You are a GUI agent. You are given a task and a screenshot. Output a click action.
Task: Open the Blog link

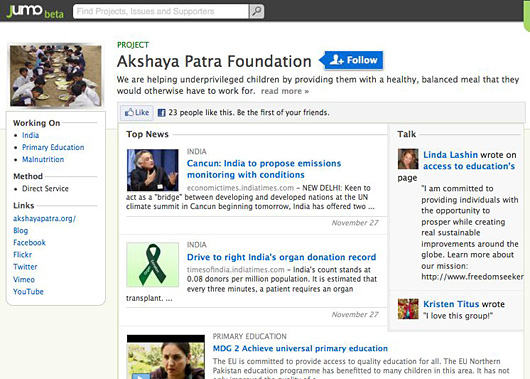click(x=21, y=231)
